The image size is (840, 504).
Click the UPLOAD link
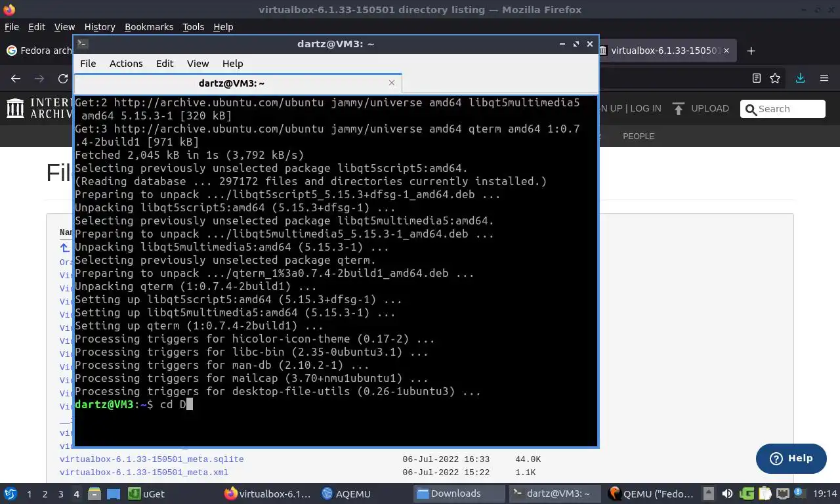pyautogui.click(x=709, y=108)
